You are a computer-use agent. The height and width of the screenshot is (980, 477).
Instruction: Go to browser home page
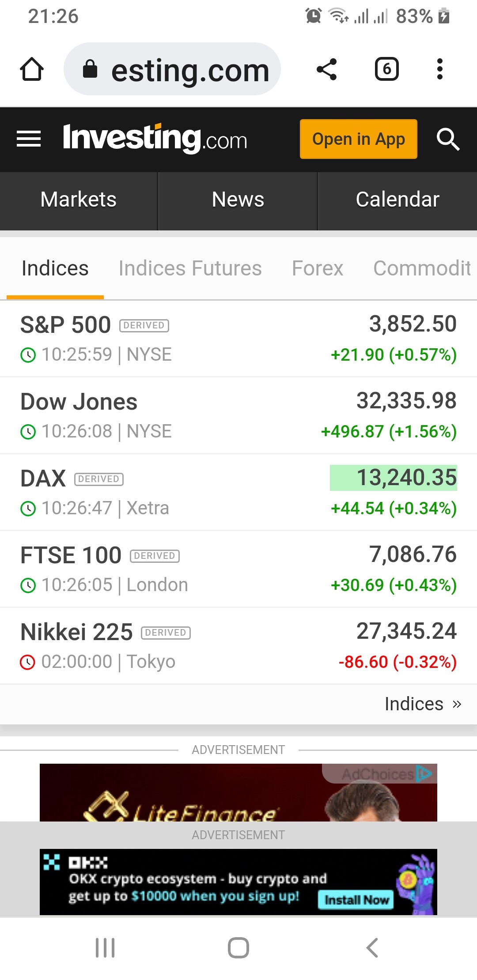pos(32,69)
